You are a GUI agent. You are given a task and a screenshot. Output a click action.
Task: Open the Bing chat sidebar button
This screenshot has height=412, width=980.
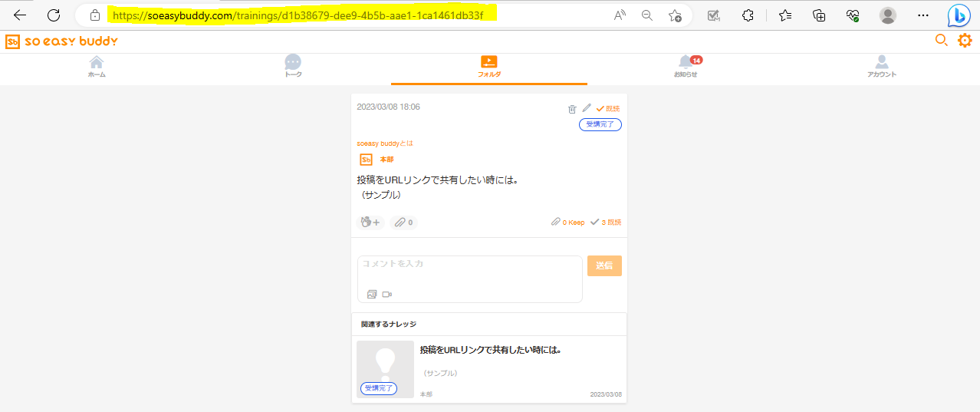pos(959,15)
